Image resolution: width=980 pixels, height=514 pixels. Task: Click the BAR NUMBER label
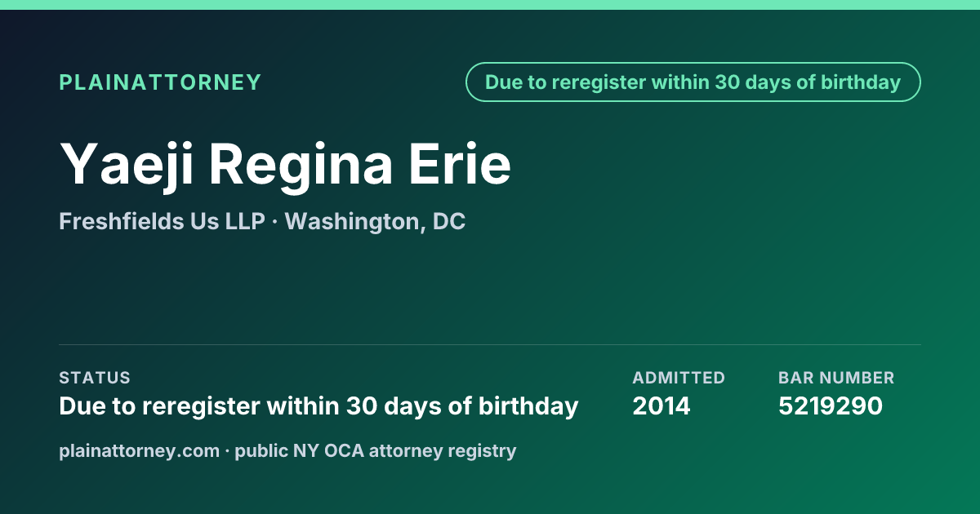point(836,378)
